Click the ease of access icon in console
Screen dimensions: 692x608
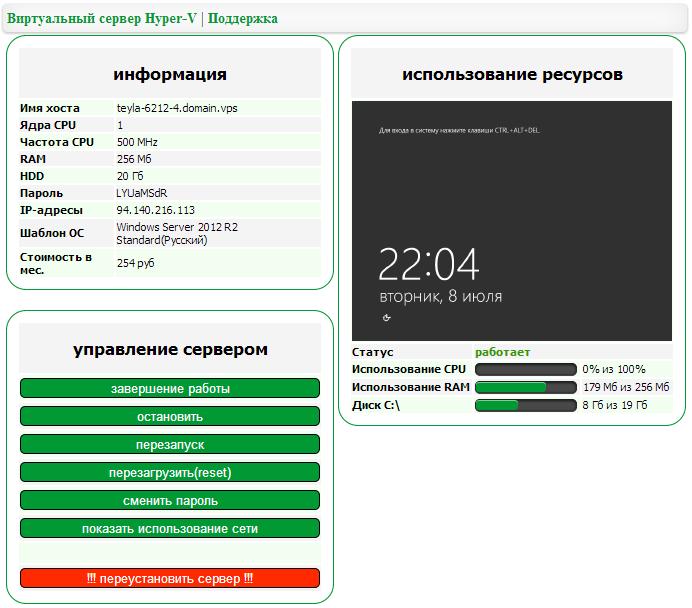(387, 318)
